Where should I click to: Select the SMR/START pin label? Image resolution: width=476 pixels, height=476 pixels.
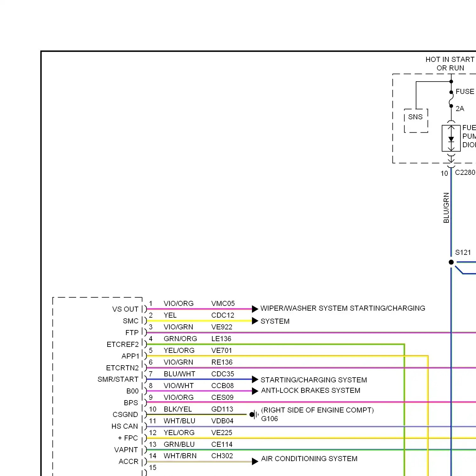point(118,379)
